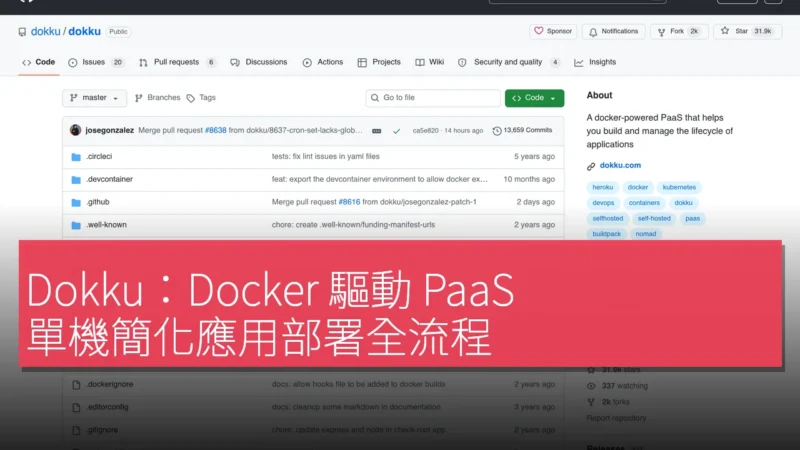Viewport: 800px width, 450px height.
Task: View repository Branches
Action: click(158, 97)
